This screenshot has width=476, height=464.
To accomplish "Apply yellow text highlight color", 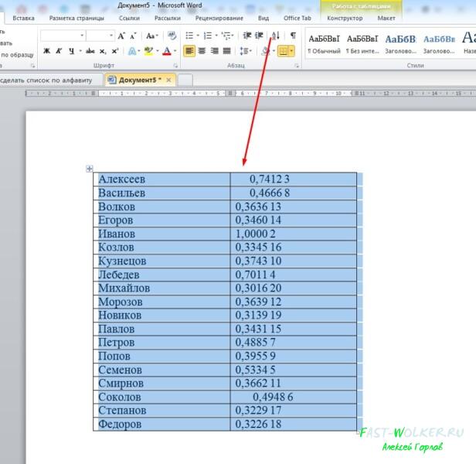I will (x=148, y=51).
